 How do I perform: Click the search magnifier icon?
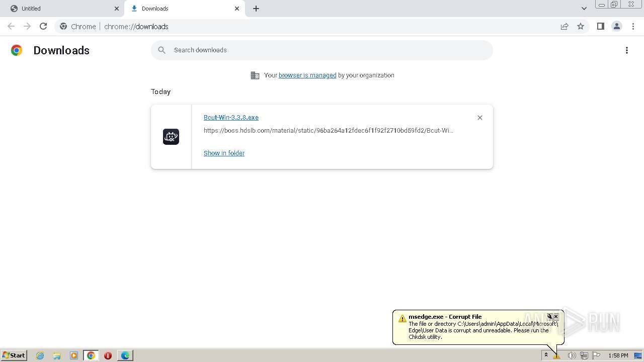tap(162, 50)
